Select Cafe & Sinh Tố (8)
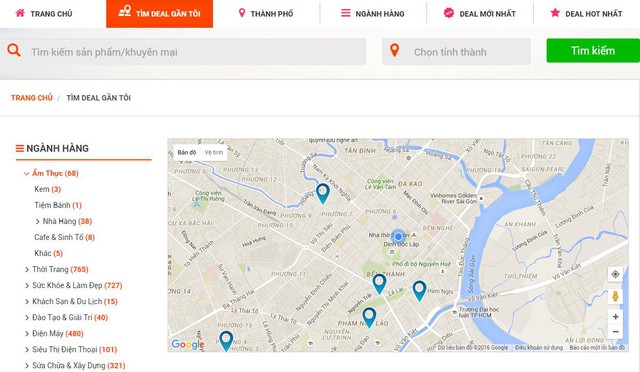Screen dimensions: 640x372 [64, 237]
